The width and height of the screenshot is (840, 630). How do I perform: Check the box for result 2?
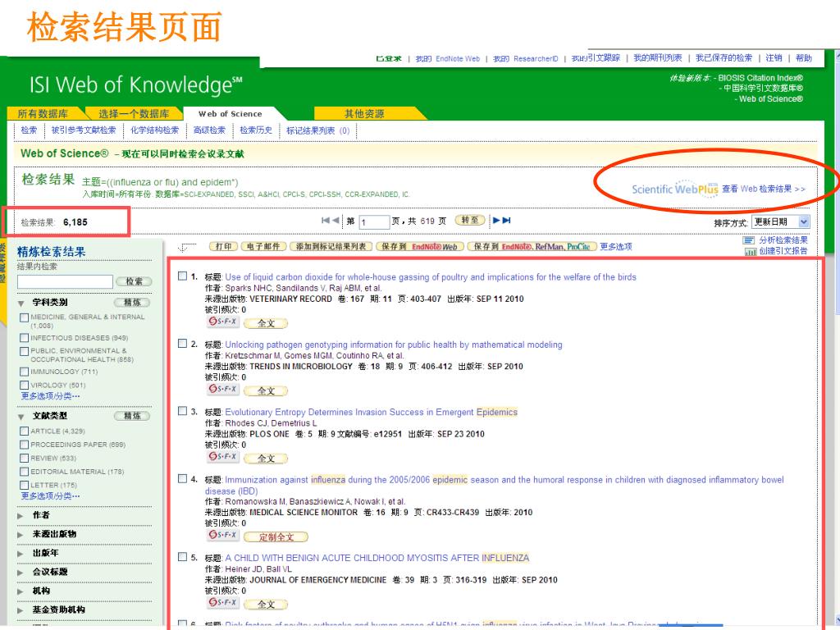(183, 344)
